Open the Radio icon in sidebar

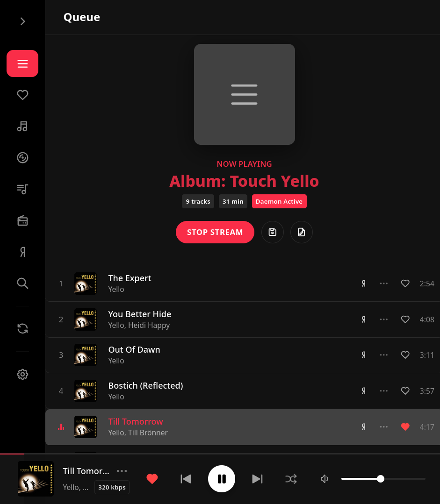[x=22, y=221]
